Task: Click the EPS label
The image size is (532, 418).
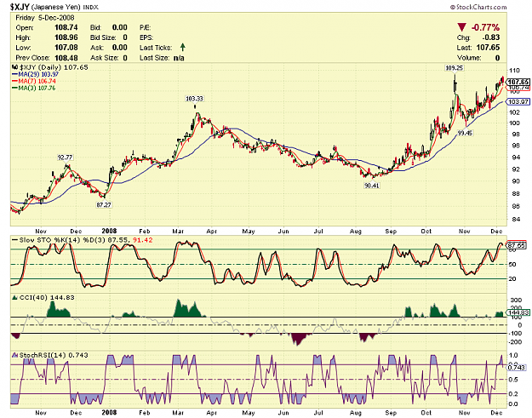Action: point(146,37)
